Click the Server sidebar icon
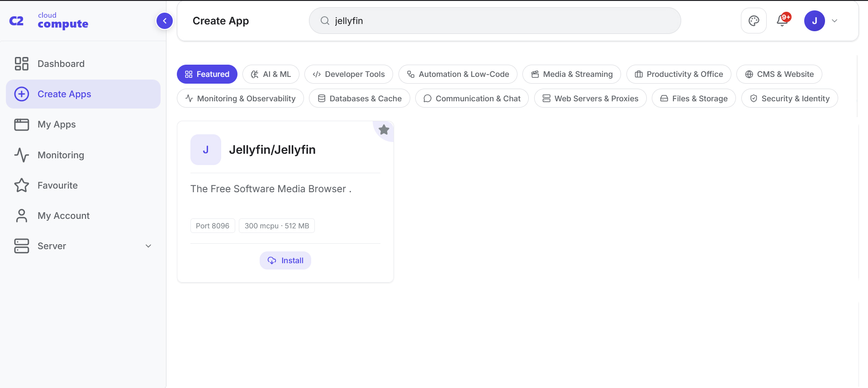The height and width of the screenshot is (388, 868). [22, 246]
